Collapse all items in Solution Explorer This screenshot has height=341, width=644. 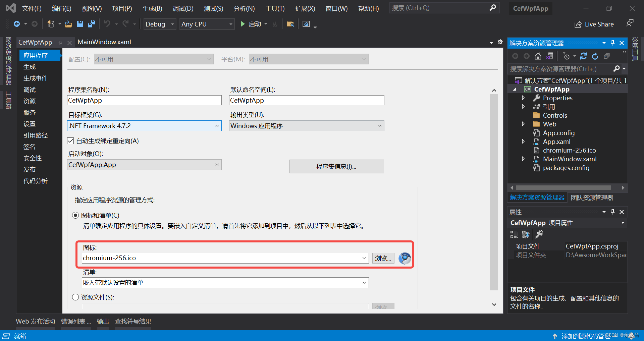point(606,56)
